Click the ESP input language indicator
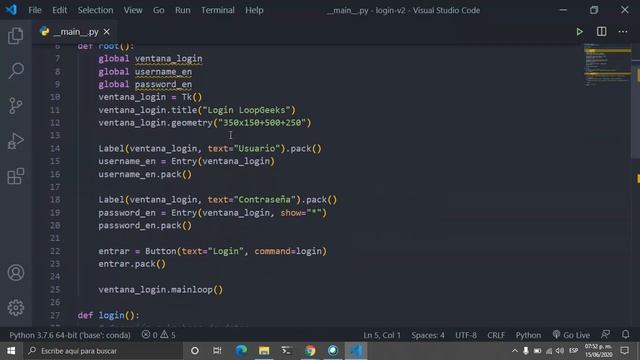This screenshot has height=360, width=640. coord(573,351)
